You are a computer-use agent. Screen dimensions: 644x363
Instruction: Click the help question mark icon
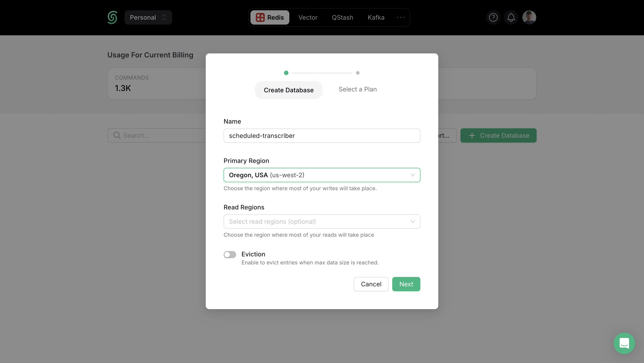(x=493, y=17)
